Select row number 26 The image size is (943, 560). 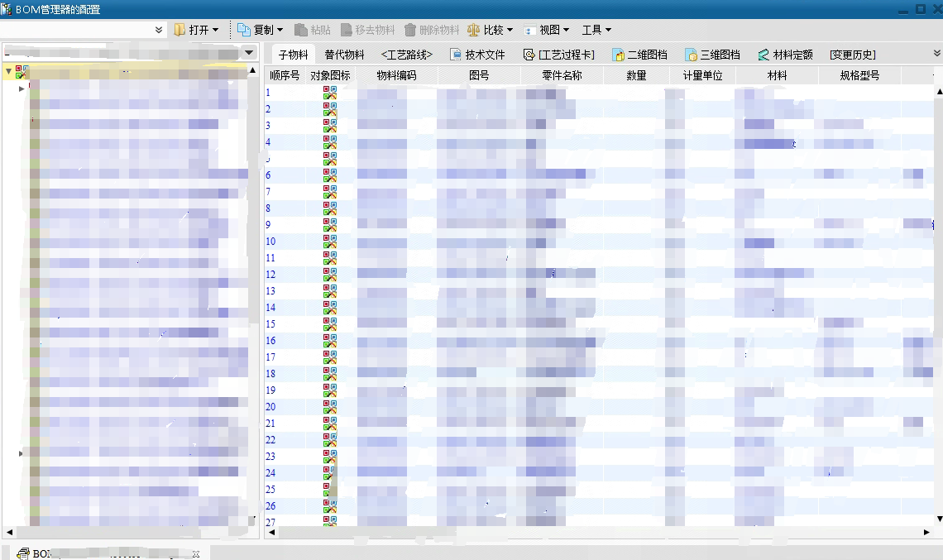coord(270,506)
